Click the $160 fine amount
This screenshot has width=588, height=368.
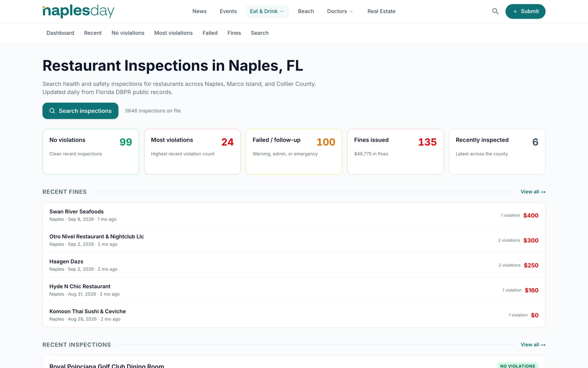[x=531, y=290]
